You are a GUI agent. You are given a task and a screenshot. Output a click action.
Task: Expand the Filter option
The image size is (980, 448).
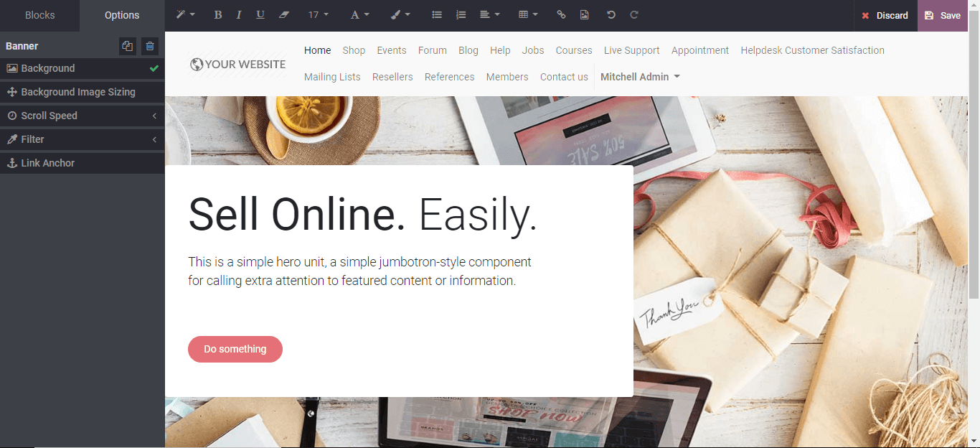pyautogui.click(x=83, y=139)
